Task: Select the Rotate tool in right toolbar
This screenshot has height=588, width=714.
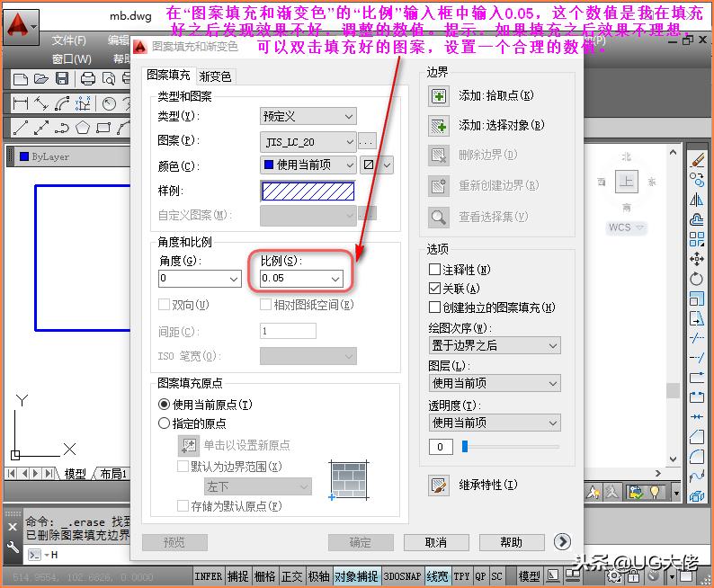Action: (697, 279)
